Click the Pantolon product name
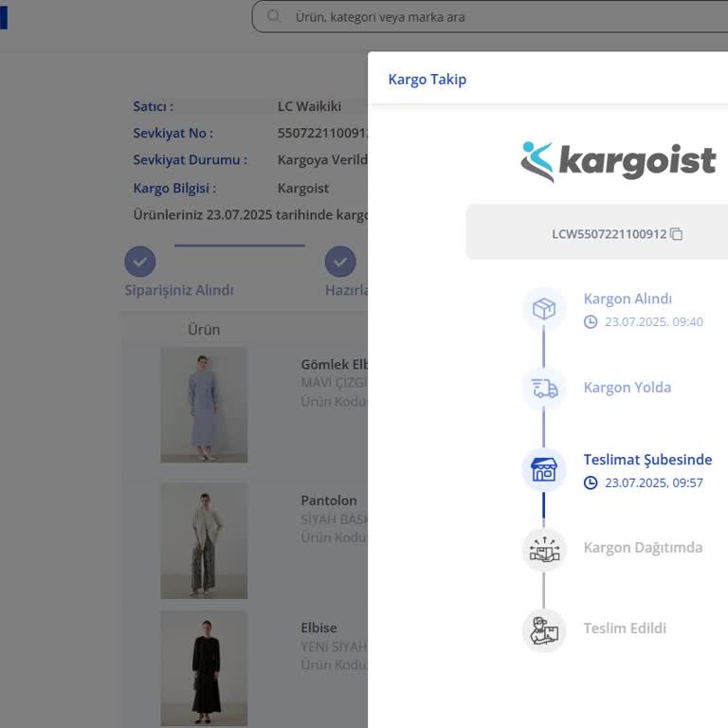The height and width of the screenshot is (728, 728). (329, 500)
